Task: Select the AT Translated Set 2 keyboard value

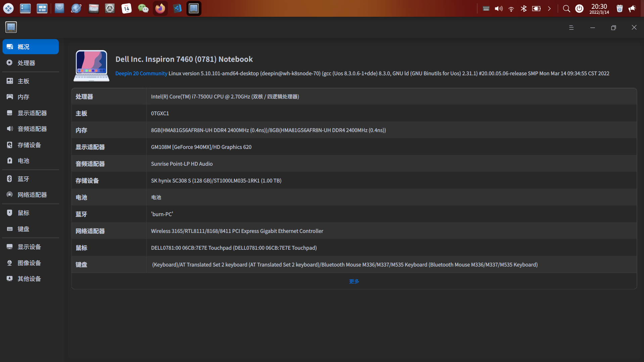Action: 345,265
